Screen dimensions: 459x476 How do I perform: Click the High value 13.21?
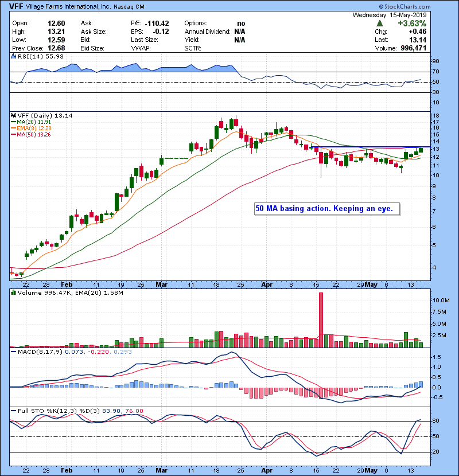(56, 32)
